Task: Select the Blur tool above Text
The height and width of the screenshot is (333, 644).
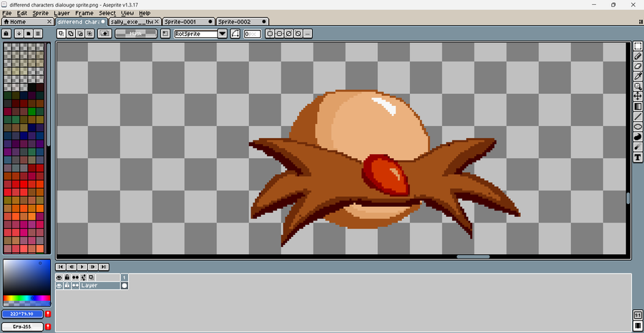Action: pos(638,147)
